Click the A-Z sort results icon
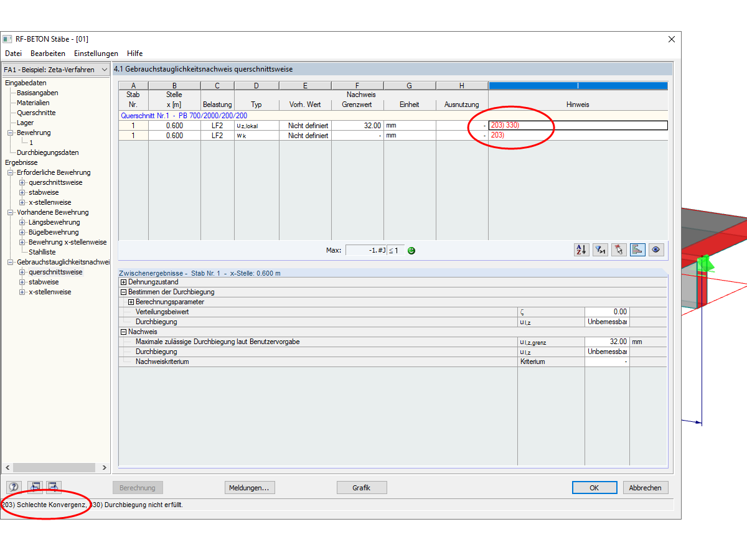This screenshot has width=747, height=560. [581, 250]
